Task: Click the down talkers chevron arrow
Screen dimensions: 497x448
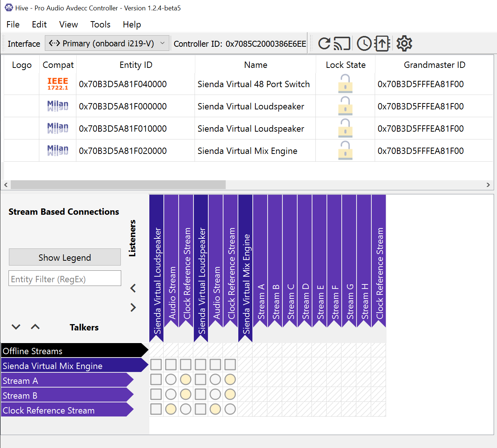Action: 16,327
